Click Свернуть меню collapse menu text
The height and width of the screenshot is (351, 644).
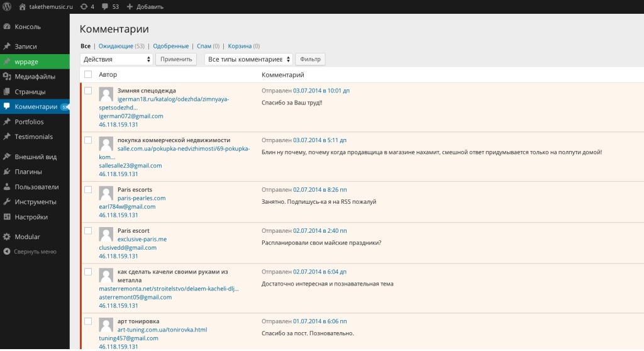[35, 252]
